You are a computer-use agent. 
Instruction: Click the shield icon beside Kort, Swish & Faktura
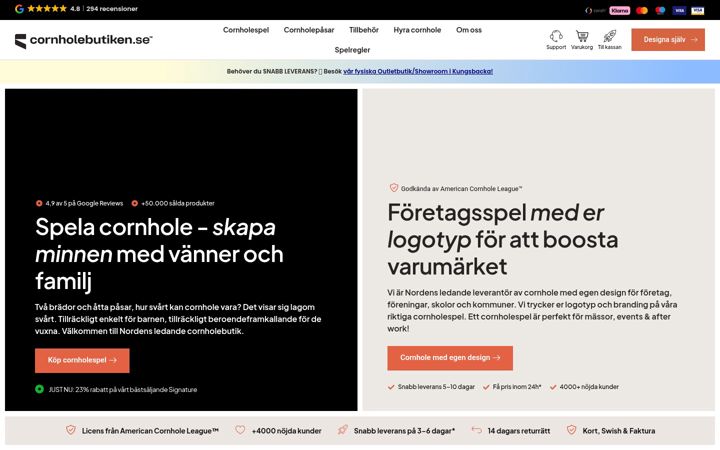(x=571, y=430)
